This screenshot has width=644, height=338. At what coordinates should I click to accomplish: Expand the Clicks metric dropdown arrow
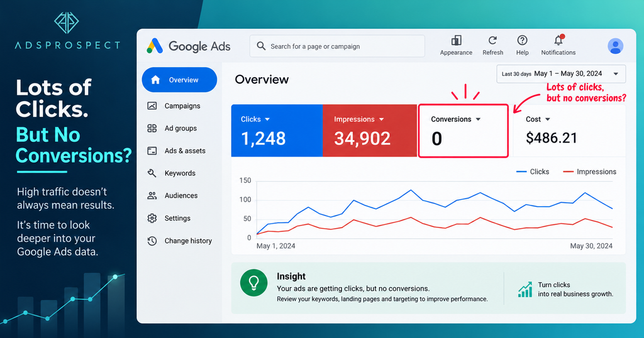(x=267, y=119)
